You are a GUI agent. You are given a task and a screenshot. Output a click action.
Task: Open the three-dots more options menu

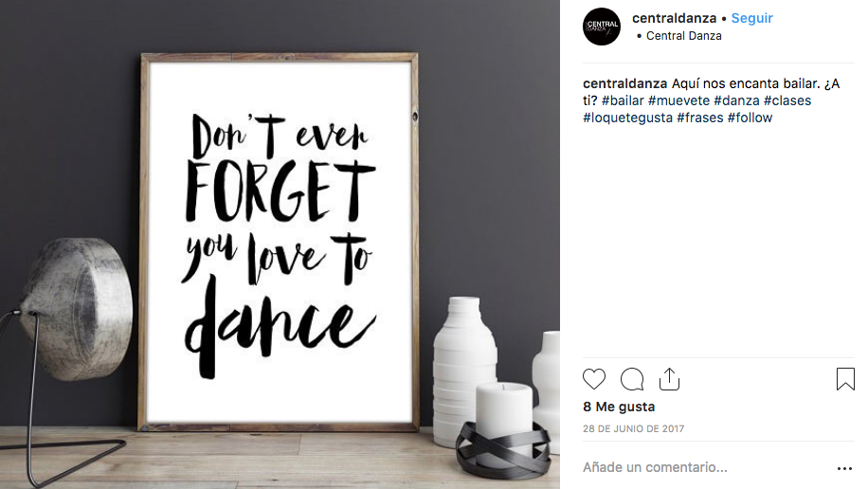coord(844,468)
